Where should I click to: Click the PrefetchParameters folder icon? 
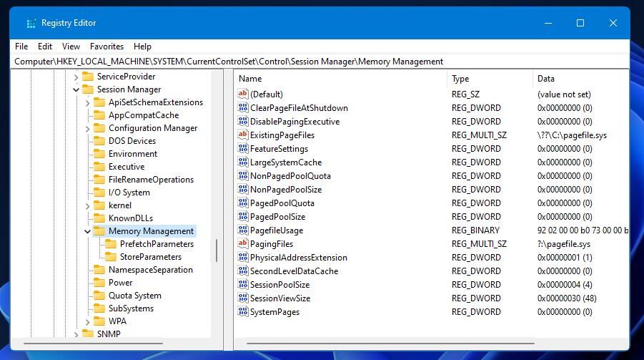(111, 244)
